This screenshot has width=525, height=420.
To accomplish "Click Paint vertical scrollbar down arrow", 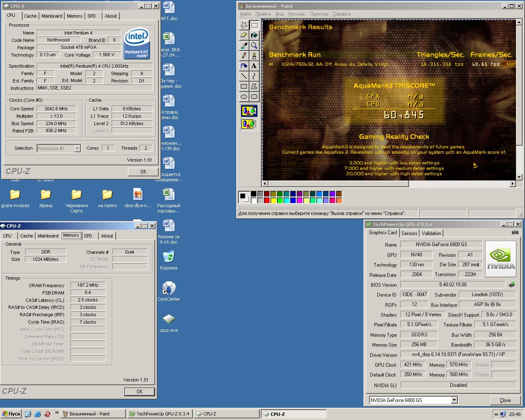I will click(519, 177).
